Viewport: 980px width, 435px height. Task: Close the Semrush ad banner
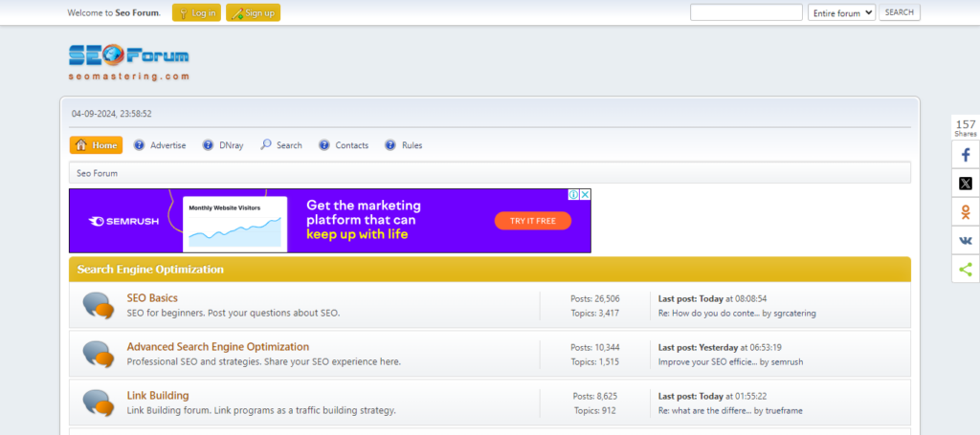click(586, 194)
